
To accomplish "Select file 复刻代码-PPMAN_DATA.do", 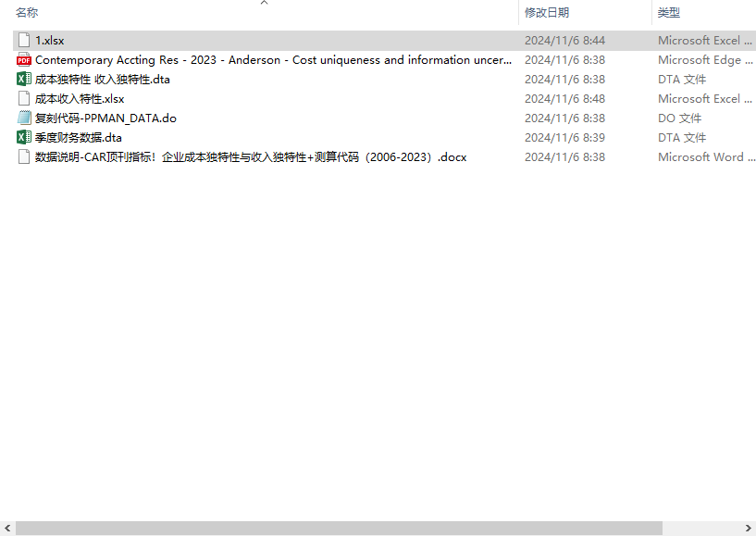I will (105, 118).
